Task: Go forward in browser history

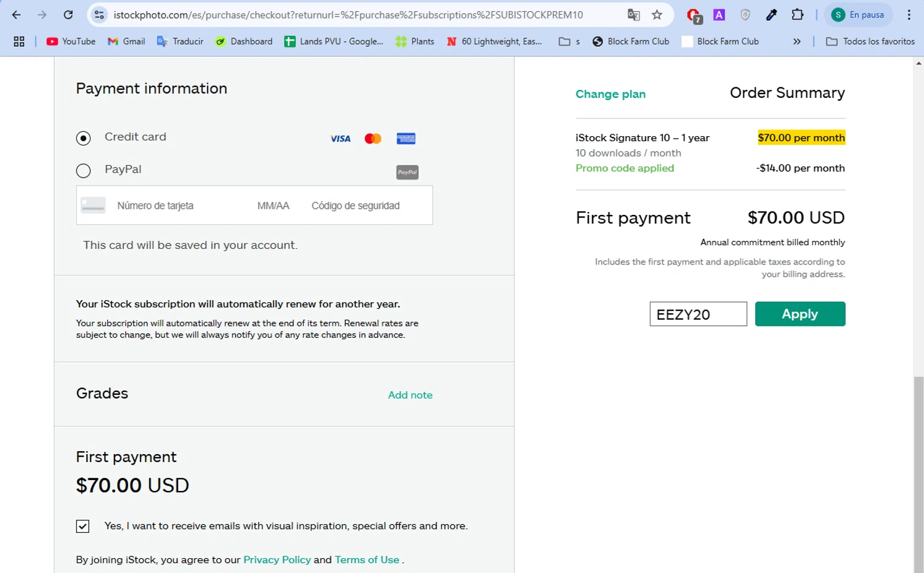Action: pyautogui.click(x=42, y=15)
